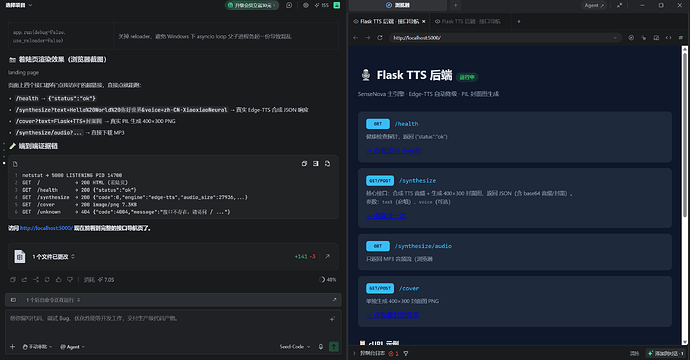Pop out the background command panel arrow
Image resolution: width=690 pixels, height=360 pixels.
(334, 300)
